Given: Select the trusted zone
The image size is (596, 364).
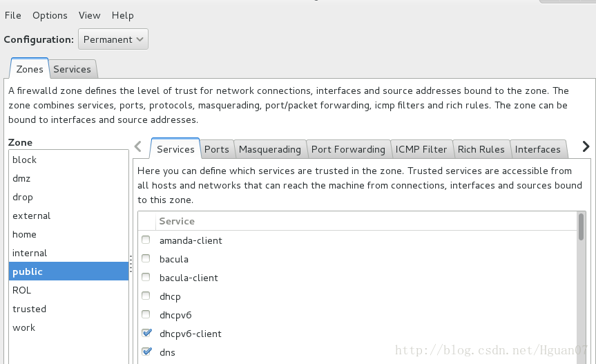Looking at the screenshot, I should 69,309.
